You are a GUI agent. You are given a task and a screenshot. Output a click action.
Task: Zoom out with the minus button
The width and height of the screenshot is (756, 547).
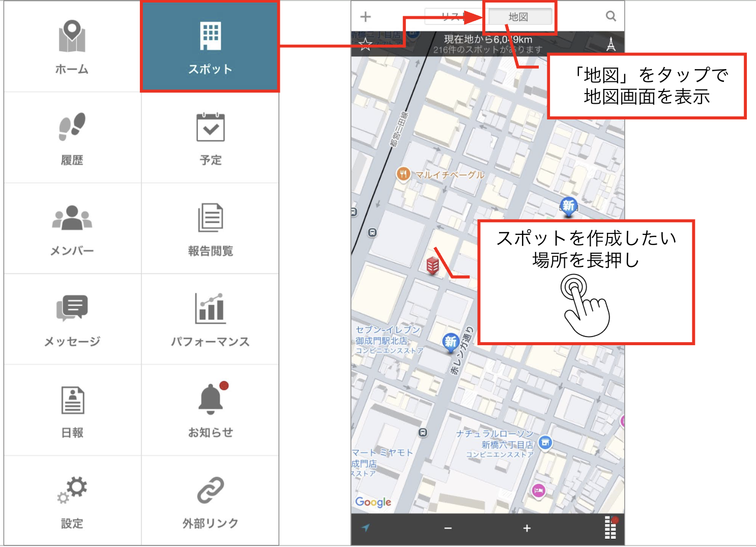coord(448,529)
